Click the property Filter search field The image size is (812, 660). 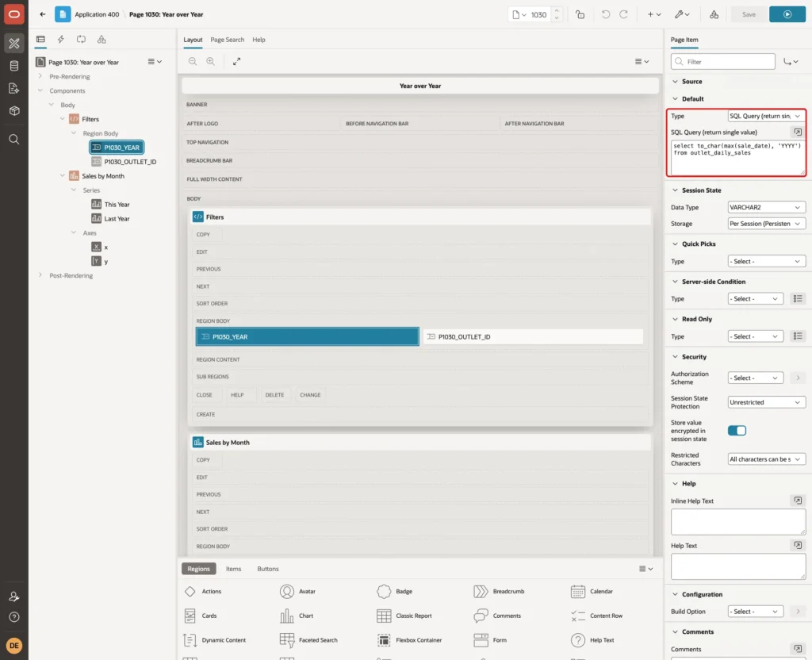pos(723,62)
